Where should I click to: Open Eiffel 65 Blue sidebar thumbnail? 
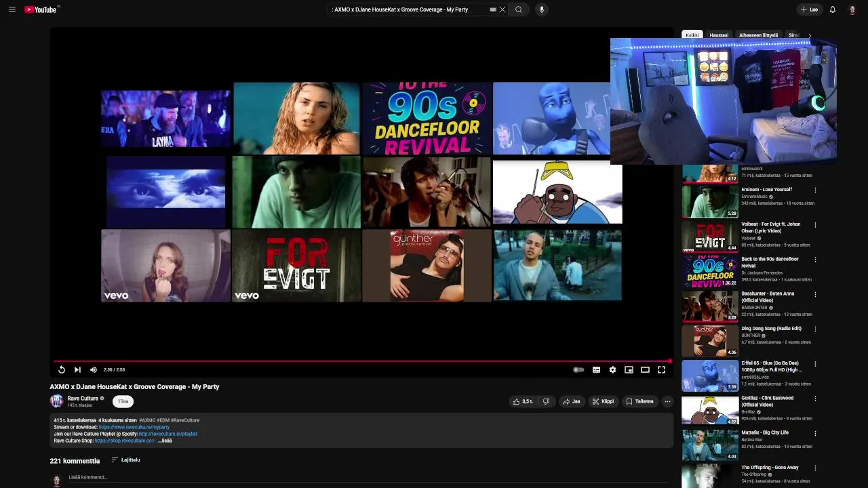click(710, 375)
